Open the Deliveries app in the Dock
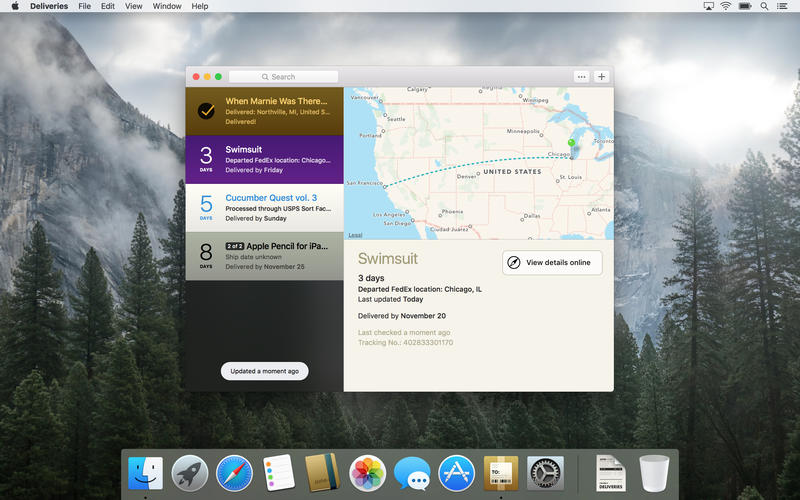This screenshot has height=500, width=800. click(501, 472)
